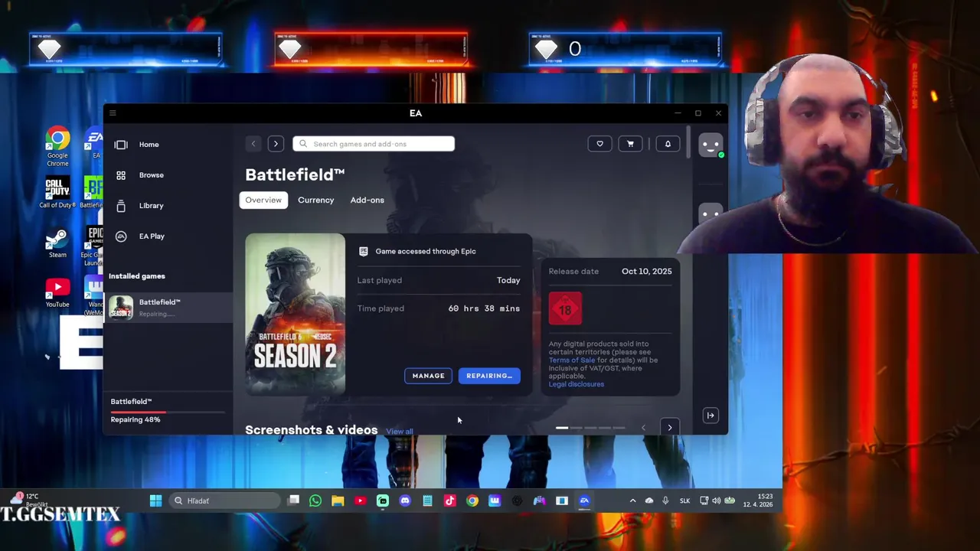Image resolution: width=980 pixels, height=551 pixels.
Task: Click the Epic icon beside 'Game accessed through Epic'
Action: click(x=364, y=251)
